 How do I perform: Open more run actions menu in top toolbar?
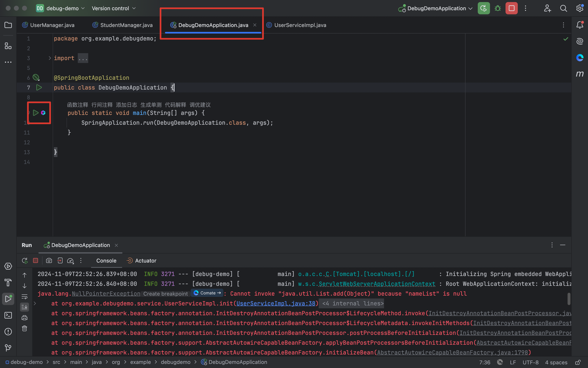526,8
